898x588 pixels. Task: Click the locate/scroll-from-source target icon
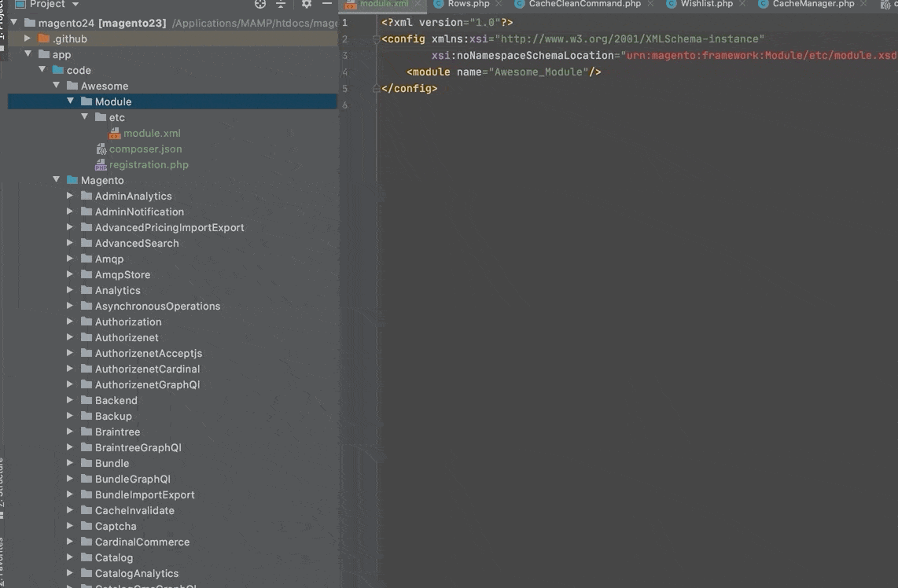[x=260, y=4]
